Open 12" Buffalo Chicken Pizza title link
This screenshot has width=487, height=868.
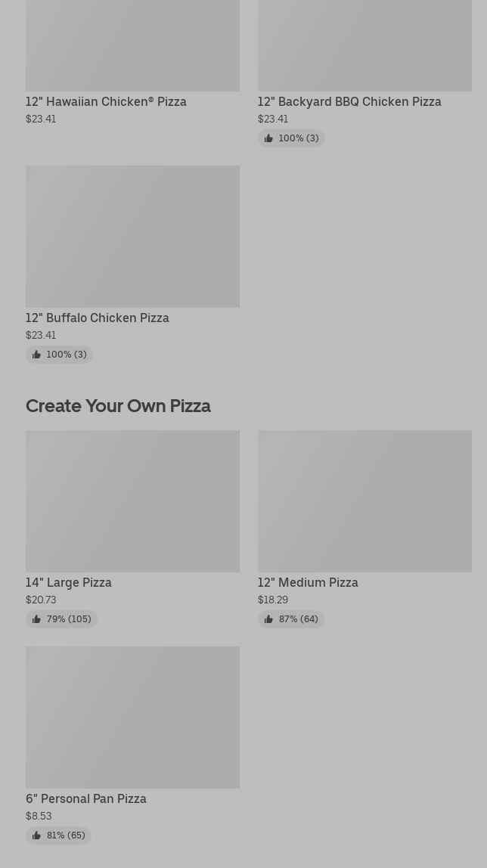(97, 318)
